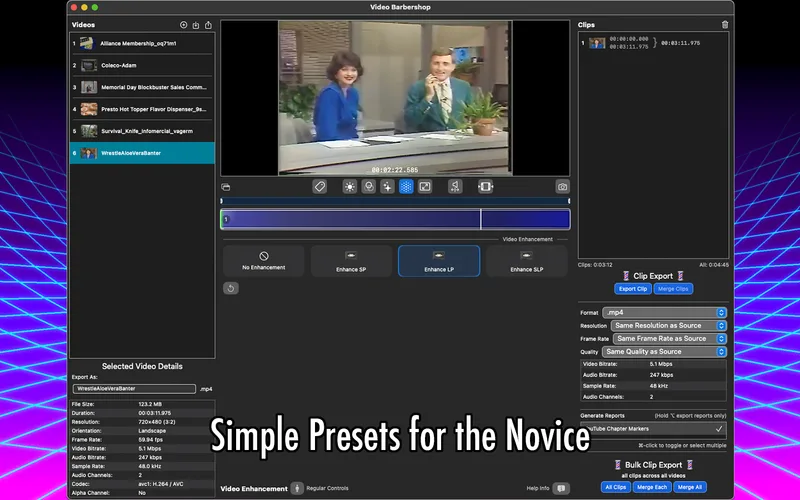Click the thin scrubber bar above the timeline
The width and height of the screenshot is (800, 500).
pyautogui.click(x=395, y=201)
